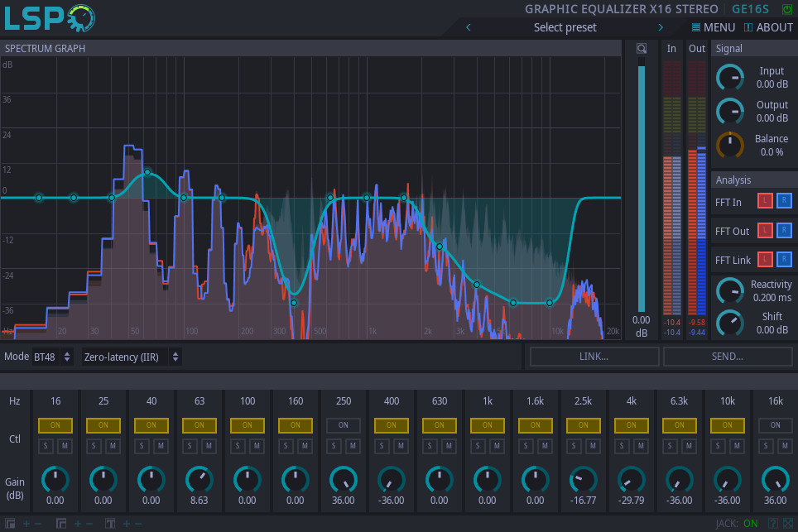Viewport: 798px width, 532px height.
Task: Click the red FFT In left channel icon
Action: coord(766,201)
